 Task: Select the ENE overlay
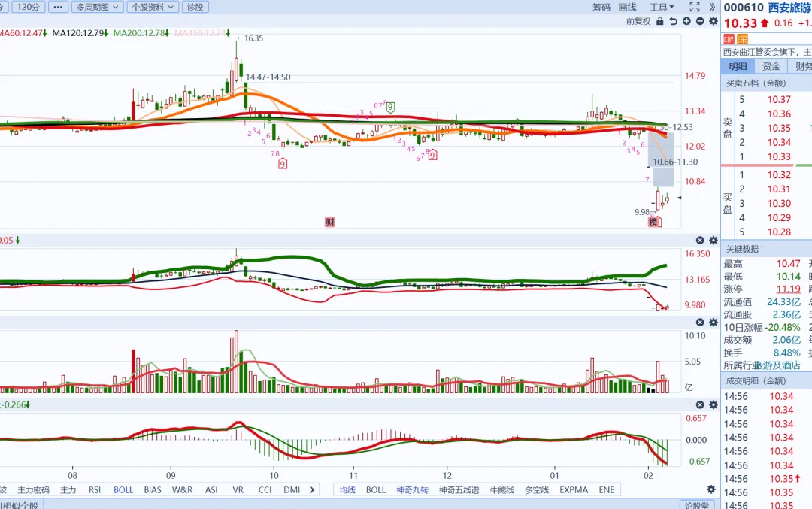(607, 490)
